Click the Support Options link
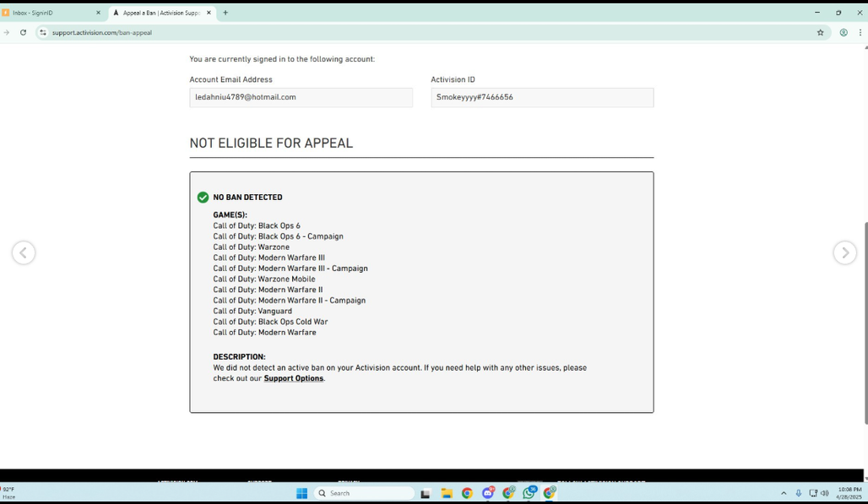The image size is (868, 504). point(293,378)
